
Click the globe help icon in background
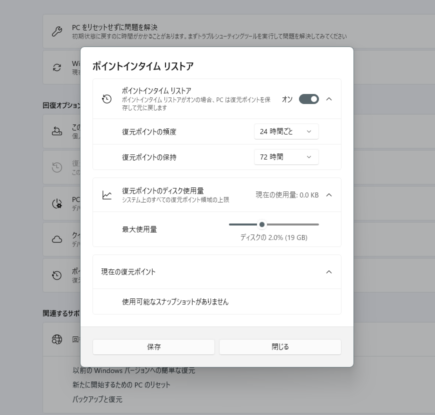57,339
